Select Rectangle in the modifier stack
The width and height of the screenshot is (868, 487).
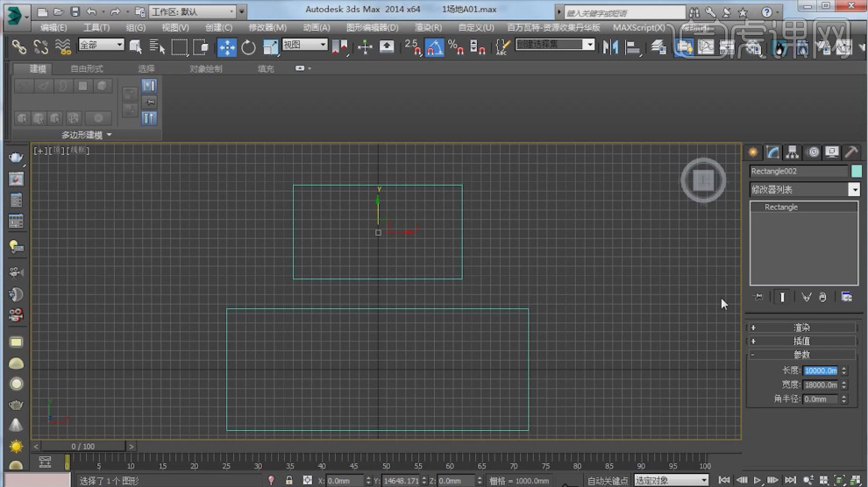tap(781, 208)
